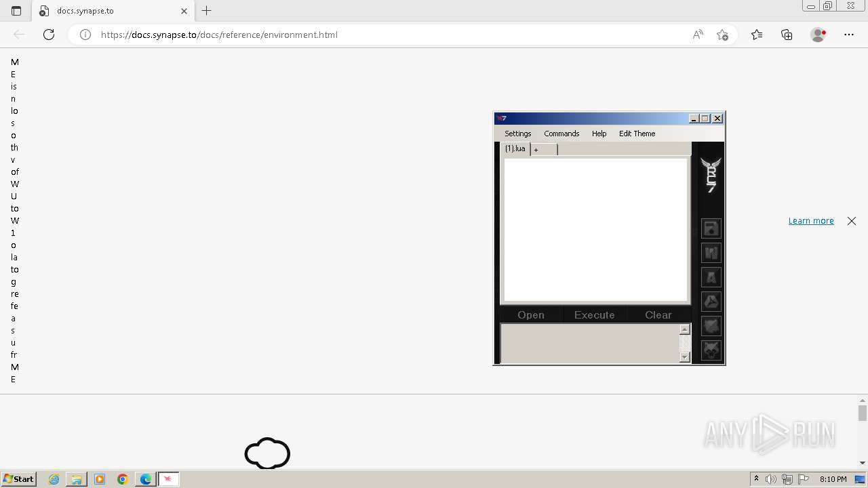Screen dimensions: 868x488
Task: Click the skull wolf icon at sidebar bottom
Action: (x=711, y=350)
